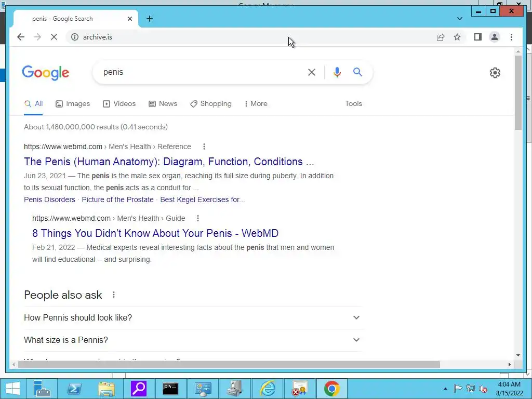Open '8 Things You Didn't Know' WebMD link
The image size is (532, 399).
pyautogui.click(x=155, y=233)
